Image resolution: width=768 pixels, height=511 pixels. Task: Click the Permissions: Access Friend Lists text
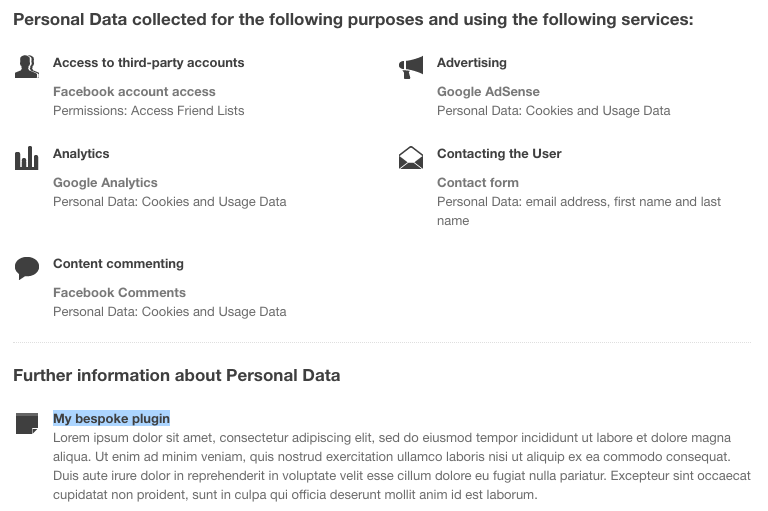point(148,111)
